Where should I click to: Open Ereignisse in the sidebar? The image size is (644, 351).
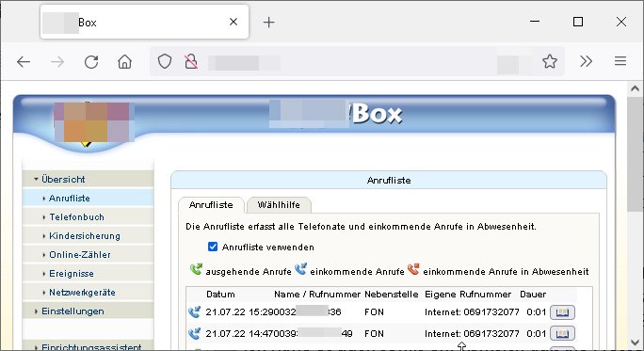click(71, 274)
